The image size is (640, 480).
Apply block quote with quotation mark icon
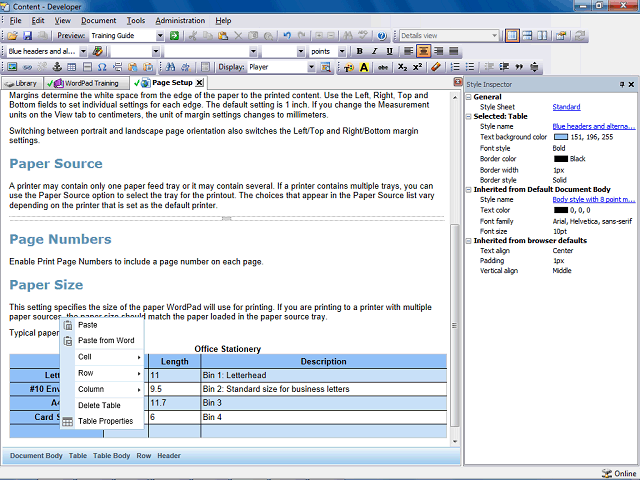click(519, 67)
